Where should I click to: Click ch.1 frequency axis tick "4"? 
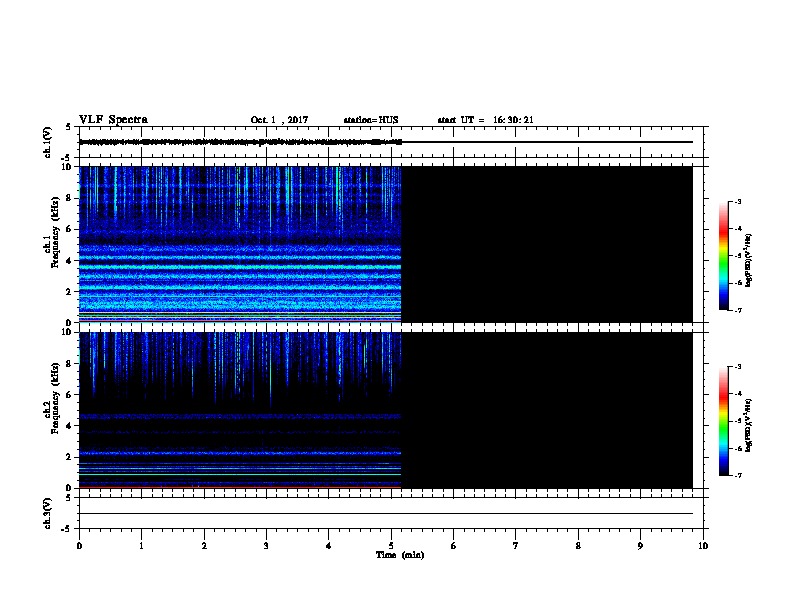69,261
